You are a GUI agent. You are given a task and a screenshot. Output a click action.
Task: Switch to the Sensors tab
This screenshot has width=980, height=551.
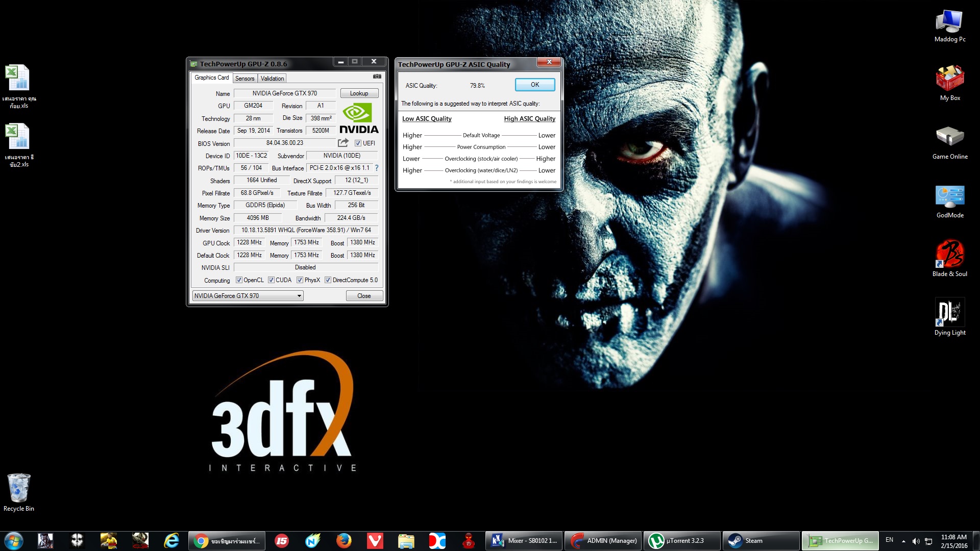244,79
